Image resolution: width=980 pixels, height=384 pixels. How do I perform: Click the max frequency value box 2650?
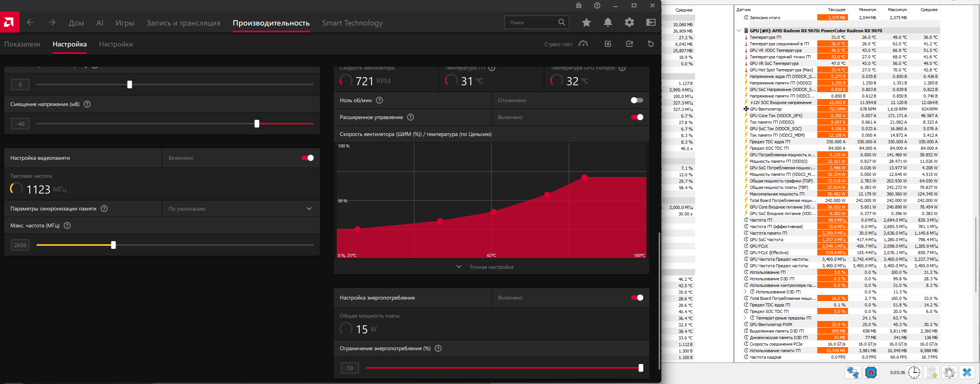[20, 245]
